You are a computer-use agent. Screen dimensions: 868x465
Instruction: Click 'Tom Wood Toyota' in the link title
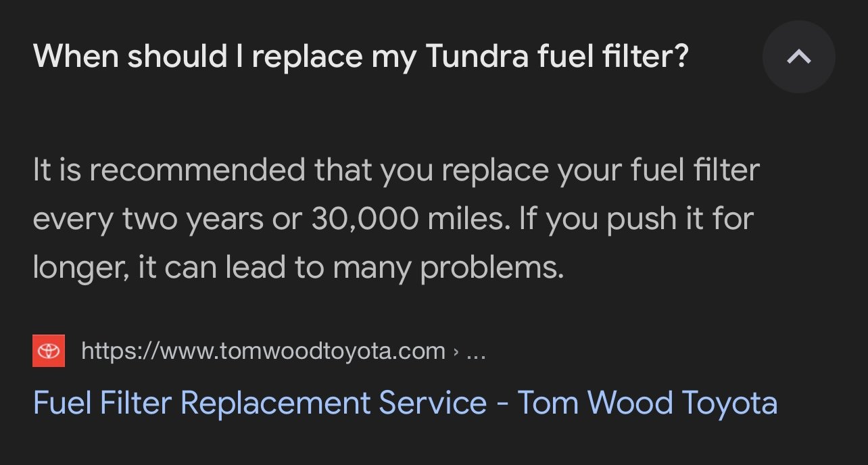point(648,403)
